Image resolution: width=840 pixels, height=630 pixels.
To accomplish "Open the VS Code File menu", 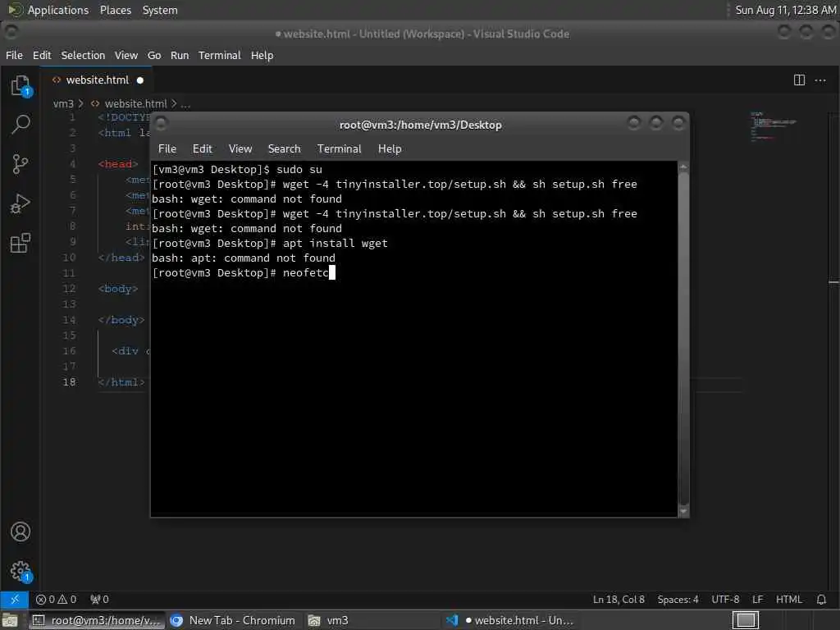I will point(14,55).
